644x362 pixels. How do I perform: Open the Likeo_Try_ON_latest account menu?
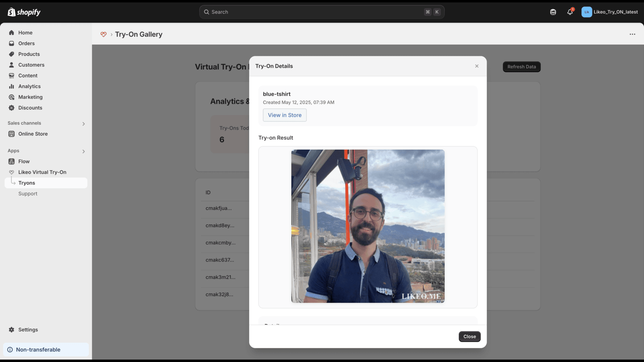(609, 12)
